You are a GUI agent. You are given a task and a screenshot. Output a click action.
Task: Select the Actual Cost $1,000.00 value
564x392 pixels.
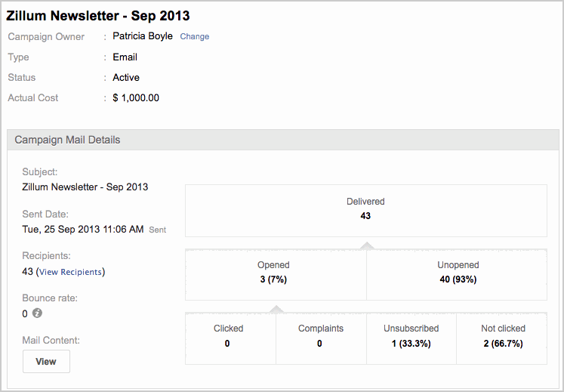136,98
